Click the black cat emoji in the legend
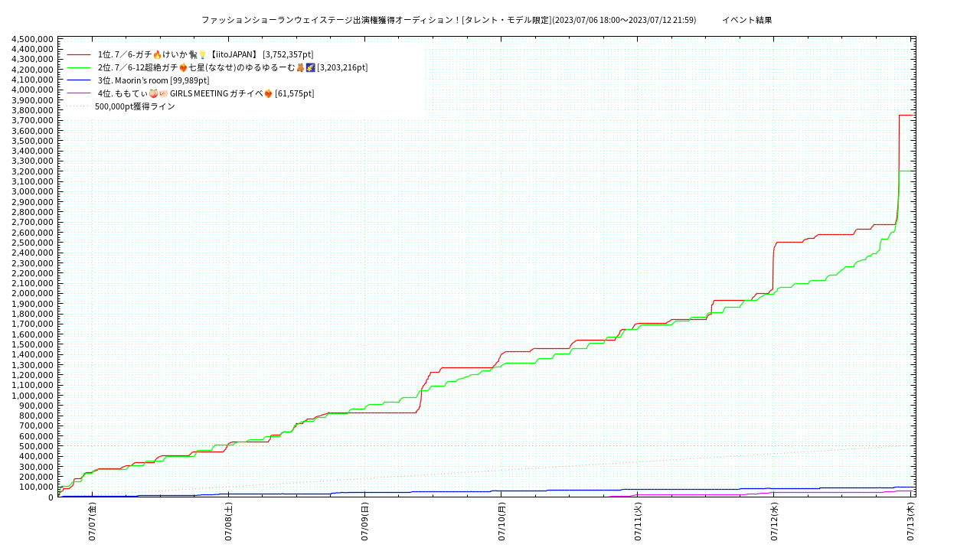Viewport: 980px width, 551px height. pos(193,54)
